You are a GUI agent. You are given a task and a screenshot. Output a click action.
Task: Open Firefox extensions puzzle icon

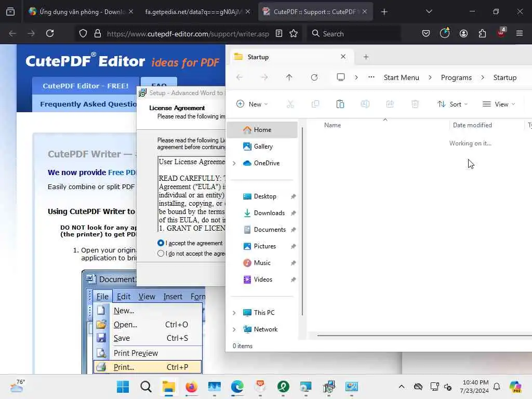482,33
